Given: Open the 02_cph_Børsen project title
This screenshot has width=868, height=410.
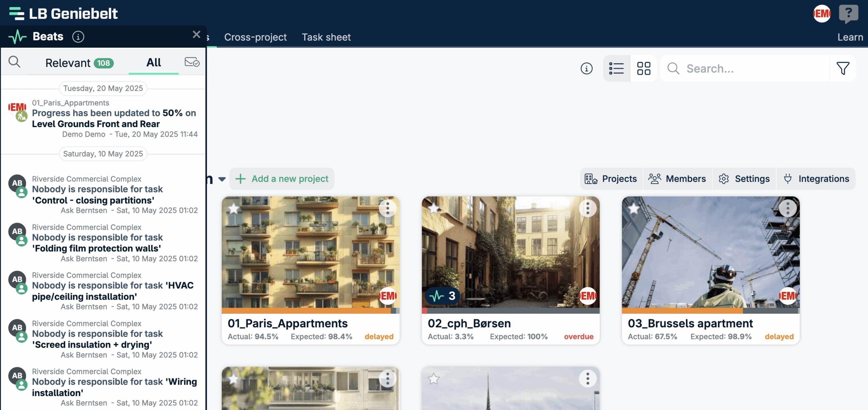Looking at the screenshot, I should 469,323.
